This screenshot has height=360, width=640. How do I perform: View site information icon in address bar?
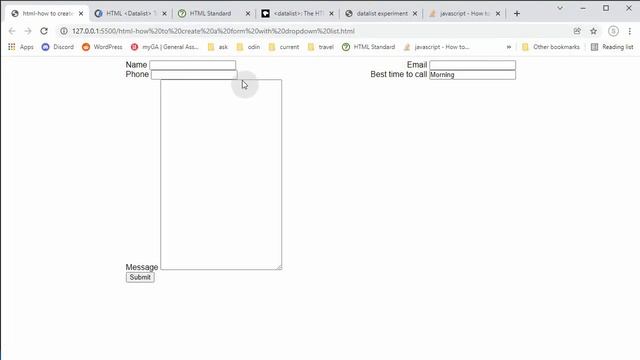(64, 31)
